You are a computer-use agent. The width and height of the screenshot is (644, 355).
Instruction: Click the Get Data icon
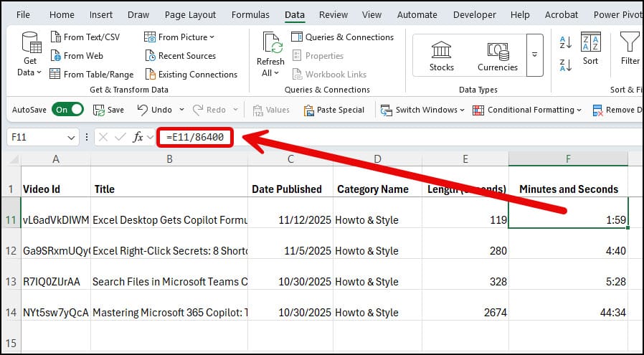click(30, 44)
